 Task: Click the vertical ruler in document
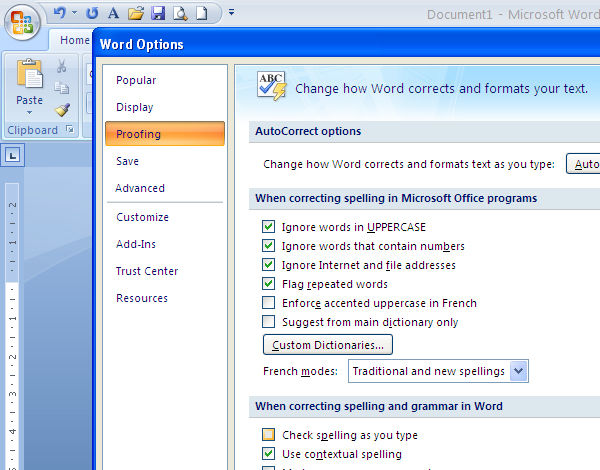click(12, 325)
